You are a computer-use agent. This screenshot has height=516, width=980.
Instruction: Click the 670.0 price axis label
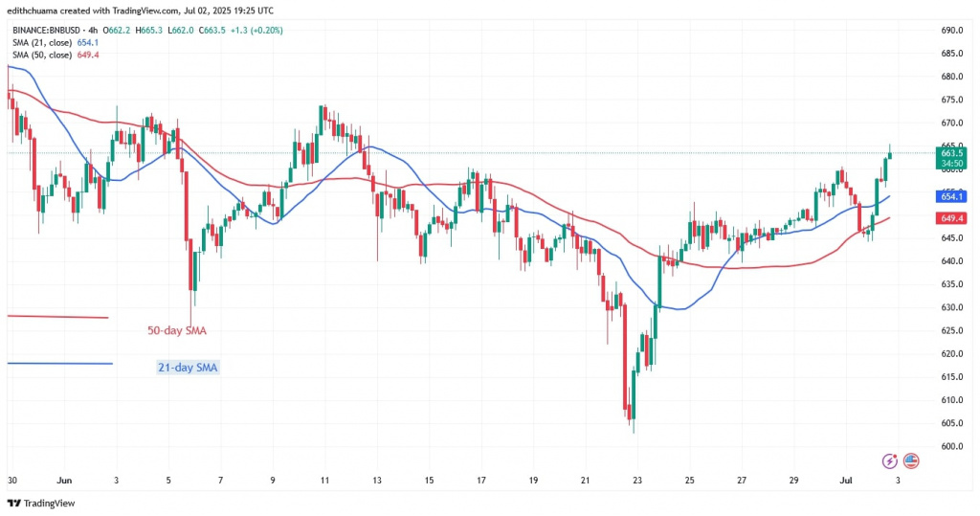(x=952, y=123)
